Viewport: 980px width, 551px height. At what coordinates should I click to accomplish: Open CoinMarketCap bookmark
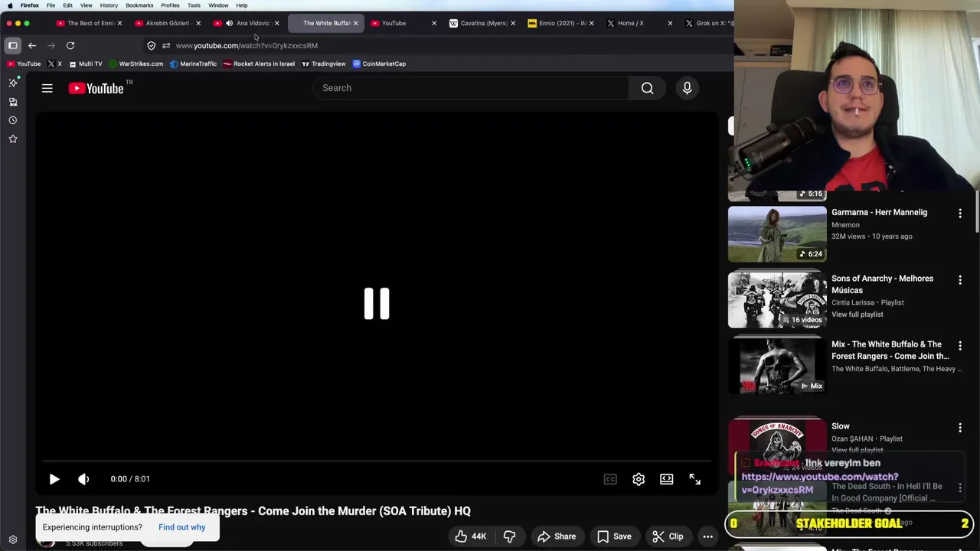[x=379, y=64]
